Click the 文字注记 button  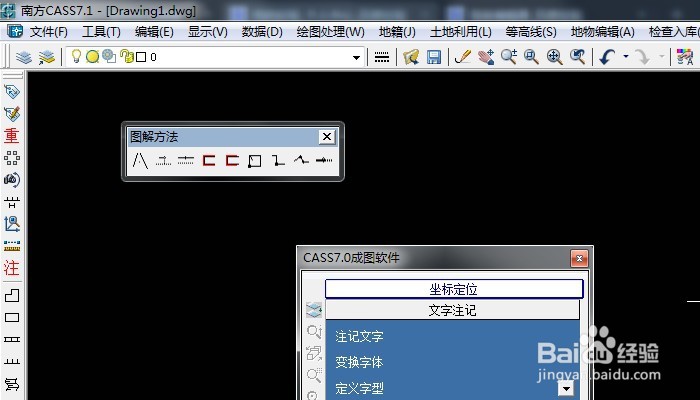pos(452,310)
